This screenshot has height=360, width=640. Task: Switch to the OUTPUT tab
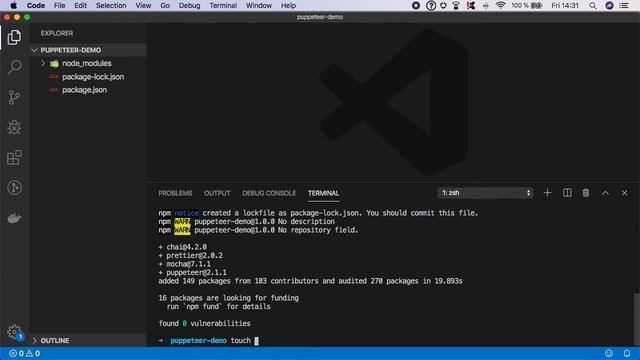217,193
